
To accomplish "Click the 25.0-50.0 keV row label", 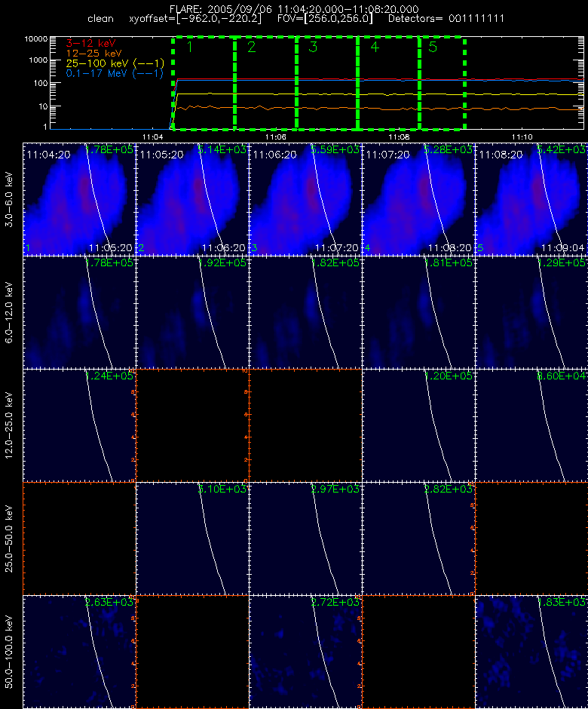I will point(8,539).
